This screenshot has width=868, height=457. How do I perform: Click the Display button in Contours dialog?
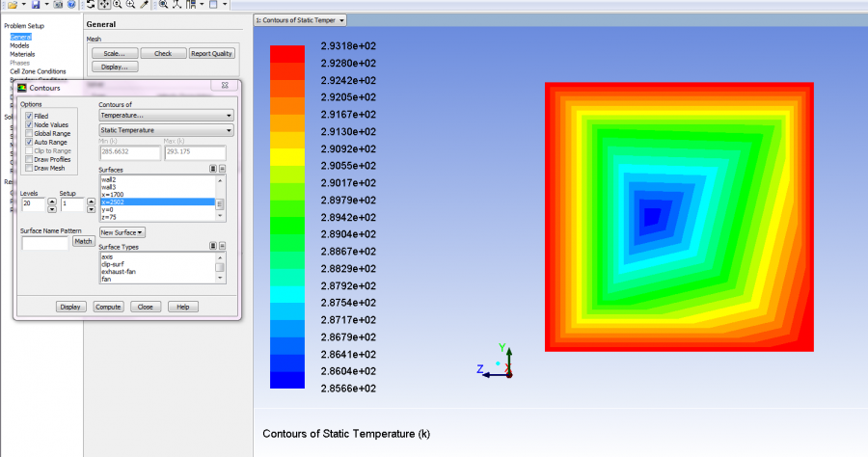click(x=70, y=307)
